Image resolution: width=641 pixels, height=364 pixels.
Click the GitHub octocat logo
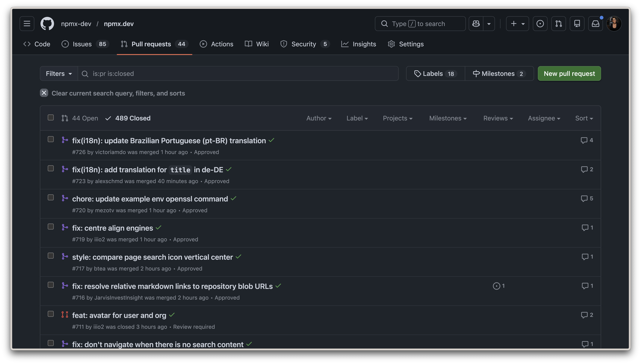pos(47,24)
